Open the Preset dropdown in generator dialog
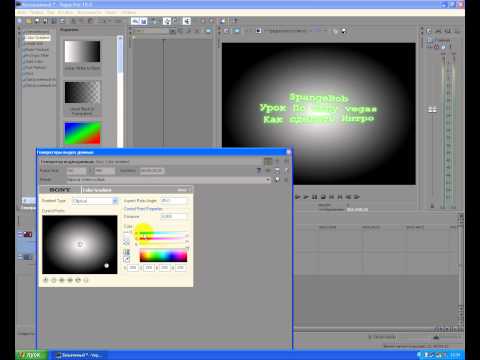Screen dimensions: 480x360 pyautogui.click(x=168, y=180)
